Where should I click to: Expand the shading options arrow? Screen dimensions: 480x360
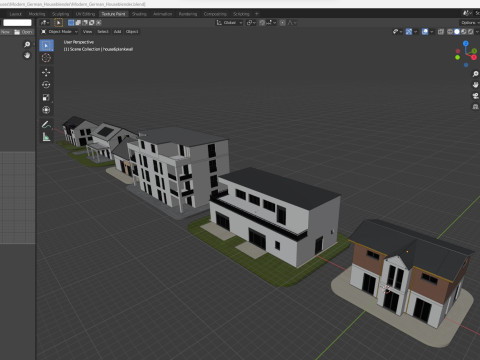[477, 32]
